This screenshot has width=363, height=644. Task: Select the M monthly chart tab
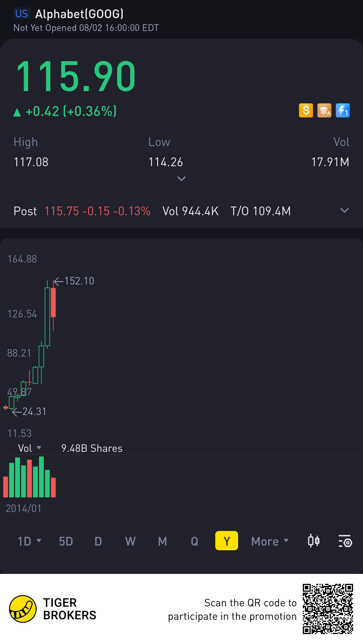[163, 541]
